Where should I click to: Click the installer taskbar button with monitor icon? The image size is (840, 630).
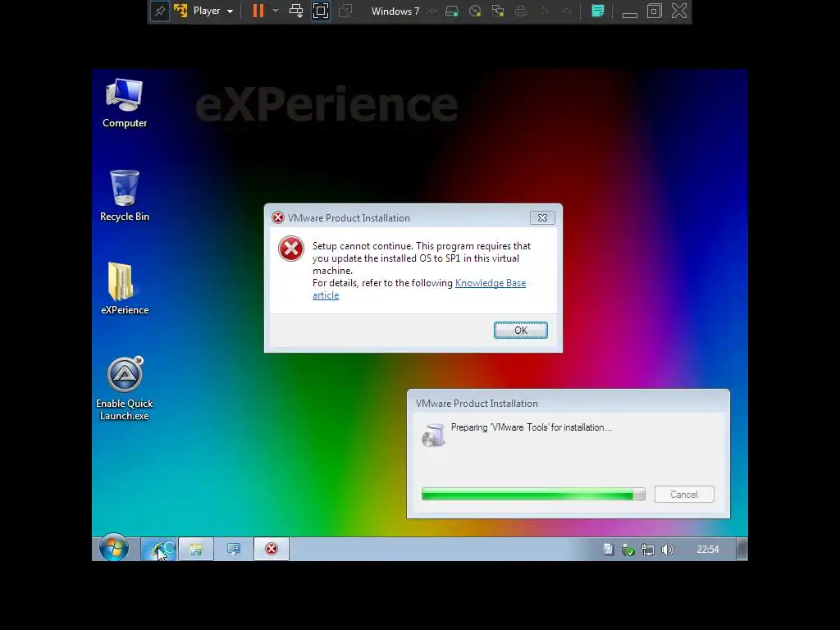pyautogui.click(x=234, y=549)
